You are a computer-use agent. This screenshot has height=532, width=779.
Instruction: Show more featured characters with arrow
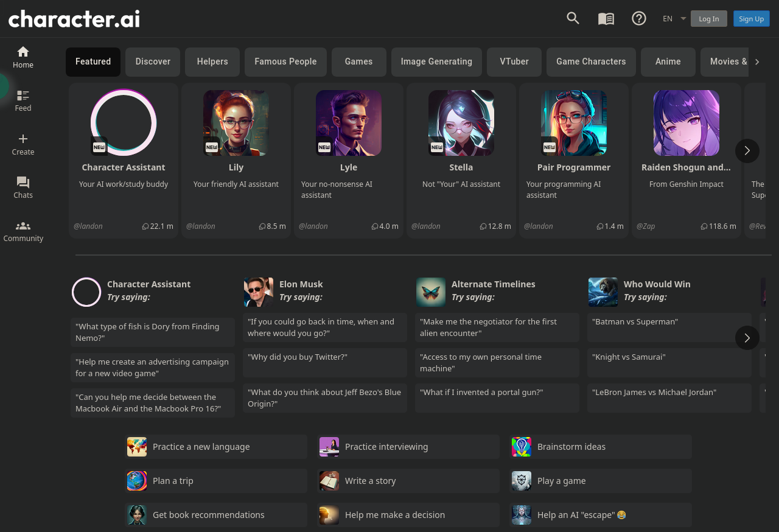coord(747,151)
